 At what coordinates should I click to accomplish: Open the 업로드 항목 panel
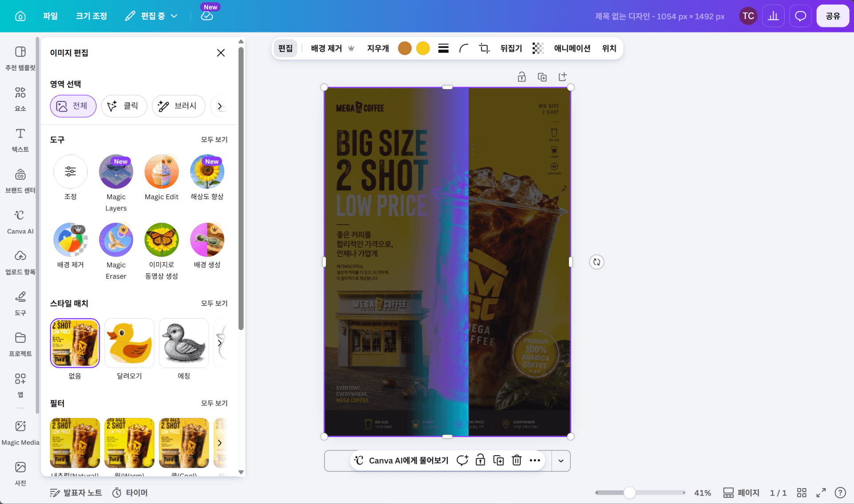20,262
